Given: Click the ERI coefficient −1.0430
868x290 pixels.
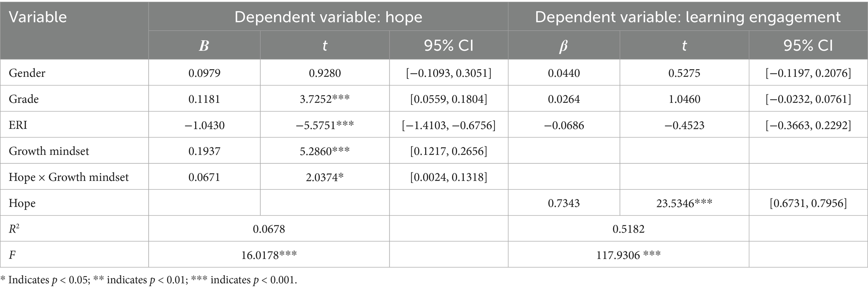Looking at the screenshot, I should click(x=204, y=125).
